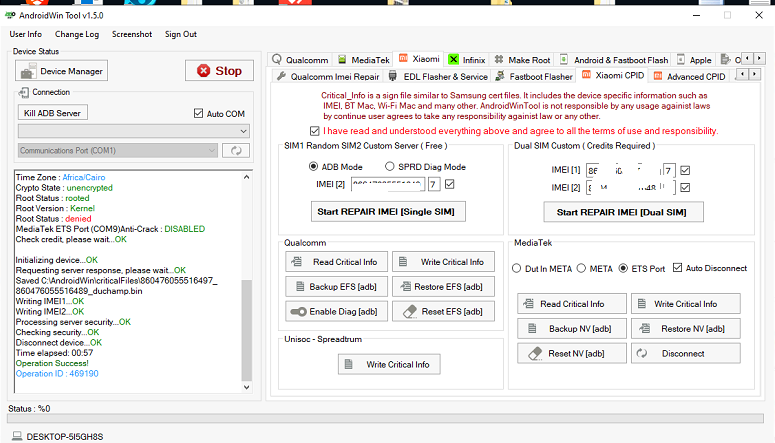The image size is (775, 443).
Task: Kill the ADB server
Action: pos(52,113)
